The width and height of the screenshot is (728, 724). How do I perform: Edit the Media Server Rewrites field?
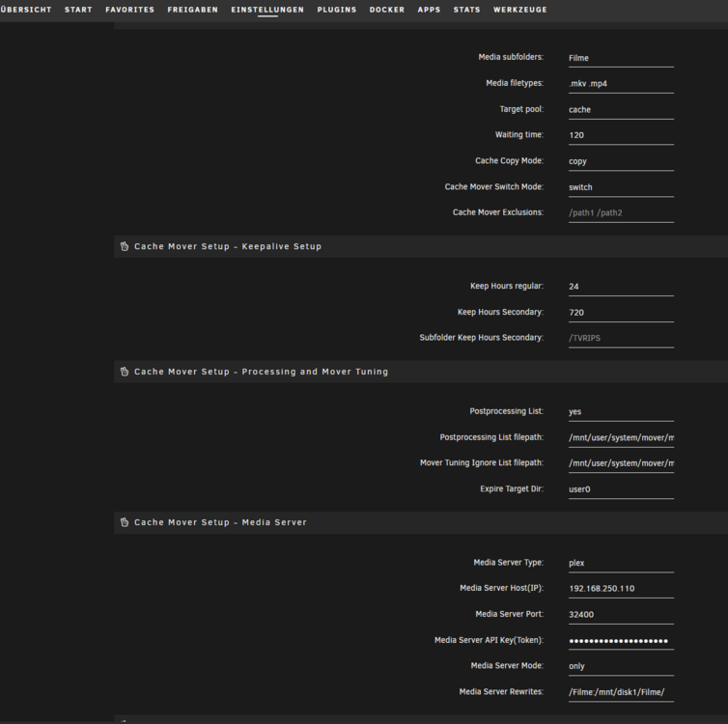coord(621,692)
